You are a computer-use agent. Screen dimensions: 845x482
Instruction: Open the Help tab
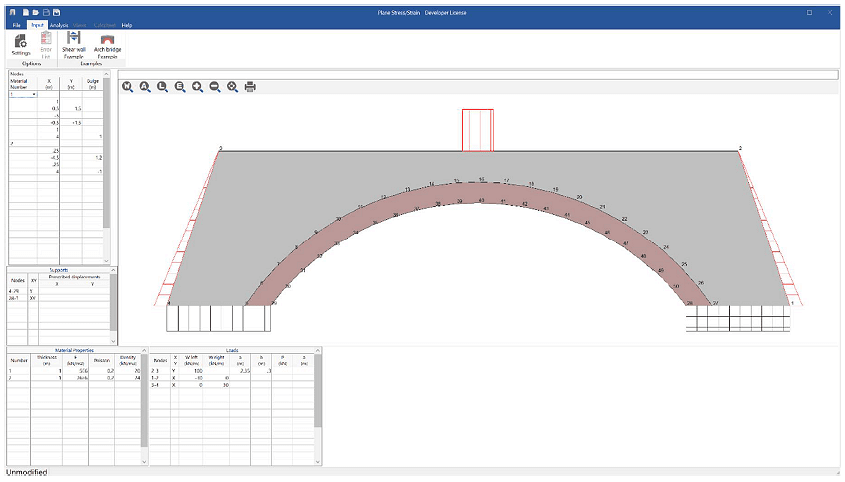(x=126, y=24)
